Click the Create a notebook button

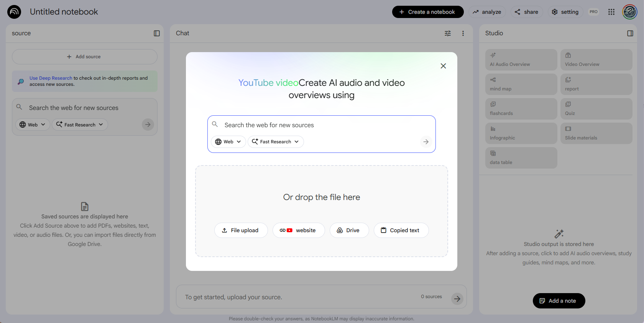point(428,12)
